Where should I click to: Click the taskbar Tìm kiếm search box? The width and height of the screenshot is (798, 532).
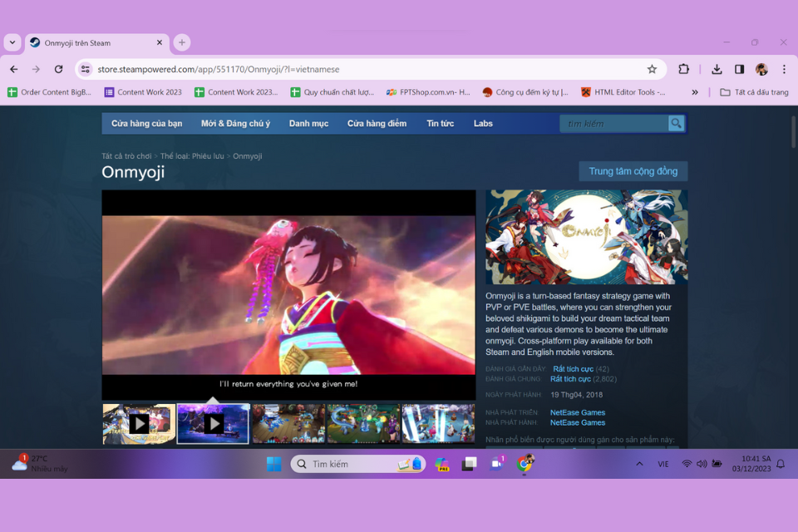click(357, 464)
